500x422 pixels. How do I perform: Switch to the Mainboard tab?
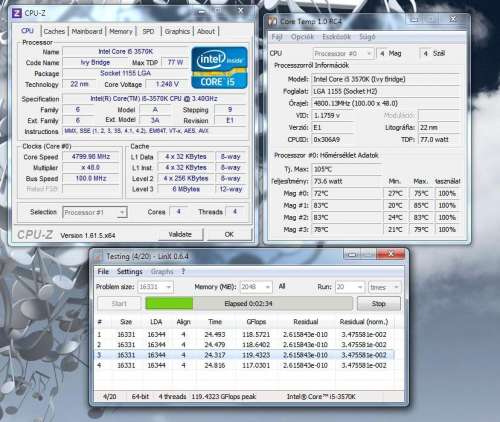[x=87, y=31]
